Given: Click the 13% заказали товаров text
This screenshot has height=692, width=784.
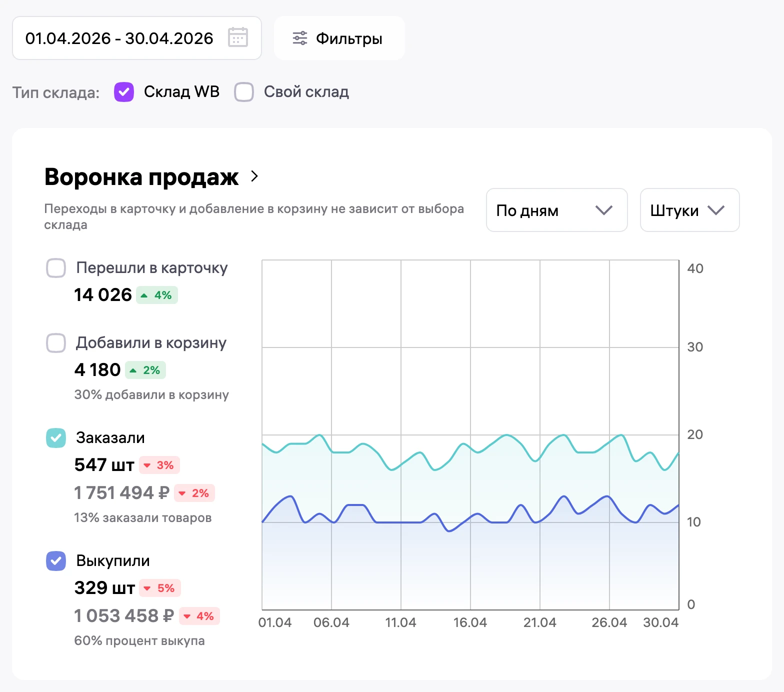Looking at the screenshot, I should coord(143,518).
